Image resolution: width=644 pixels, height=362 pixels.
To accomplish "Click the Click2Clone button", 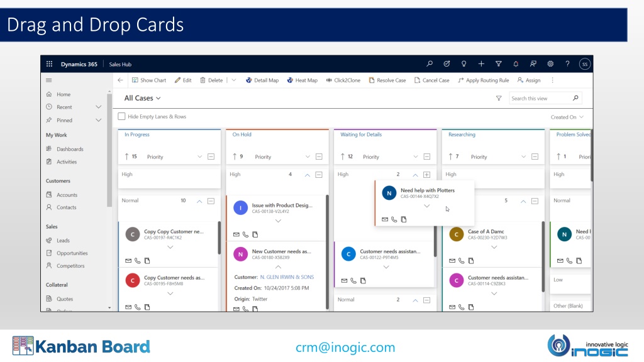I will (343, 80).
